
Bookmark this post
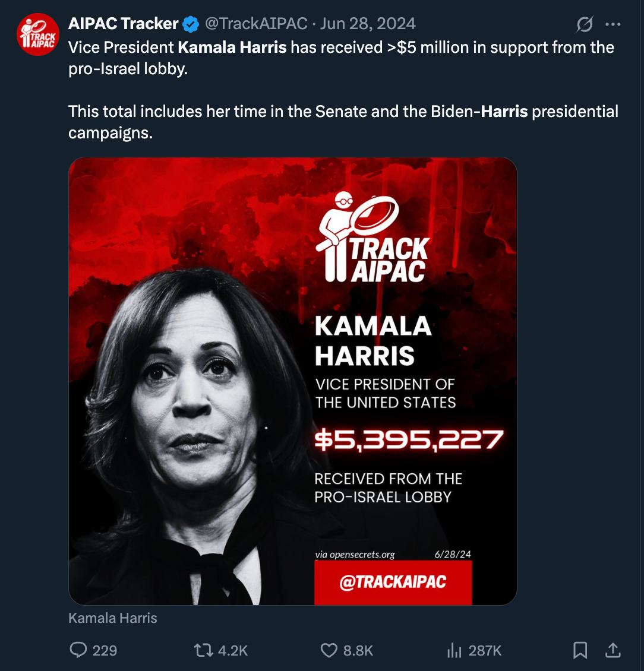(580, 650)
